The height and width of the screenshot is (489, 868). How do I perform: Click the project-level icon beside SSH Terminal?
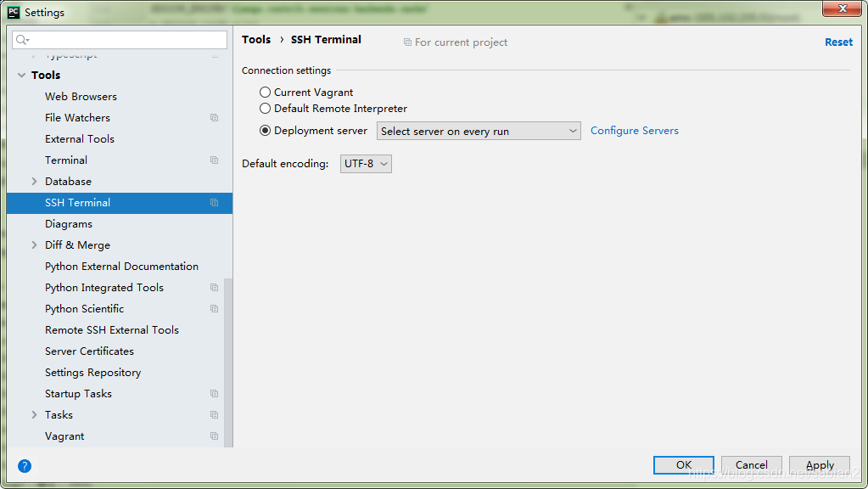214,203
